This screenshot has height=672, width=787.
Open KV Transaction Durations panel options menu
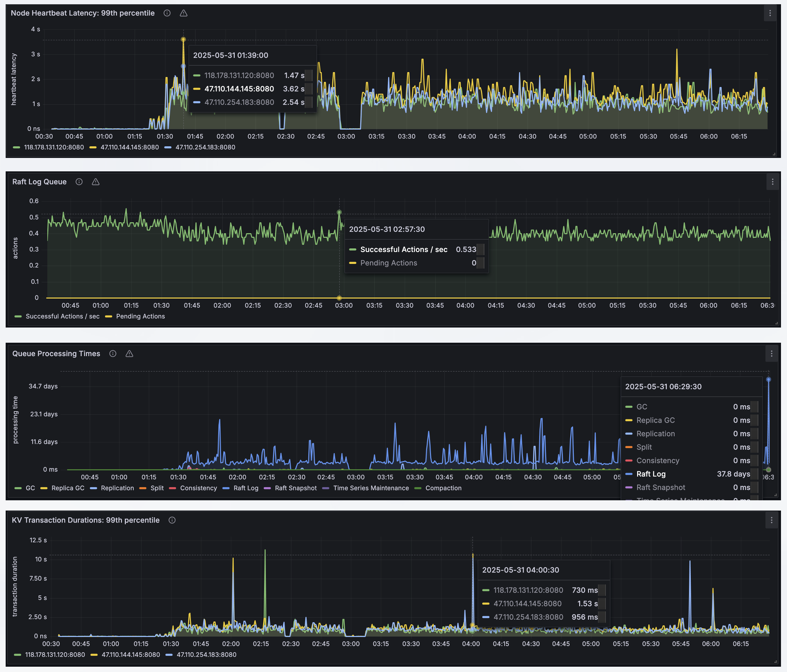click(x=771, y=520)
